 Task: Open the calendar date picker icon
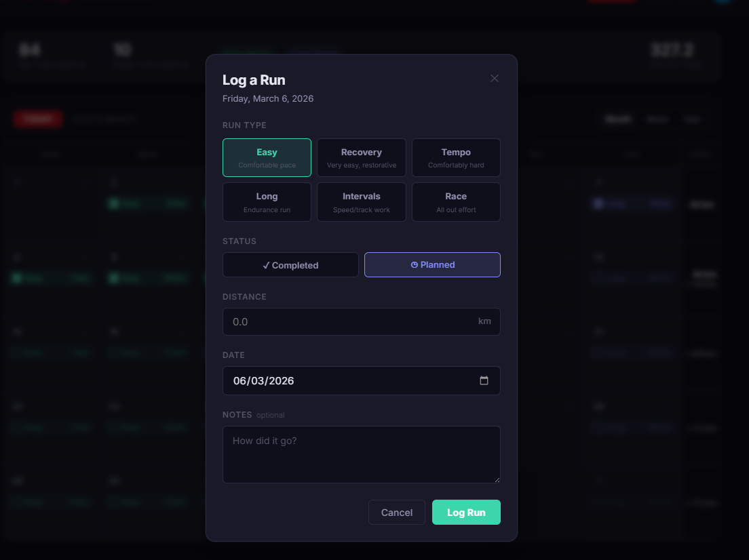pos(484,380)
